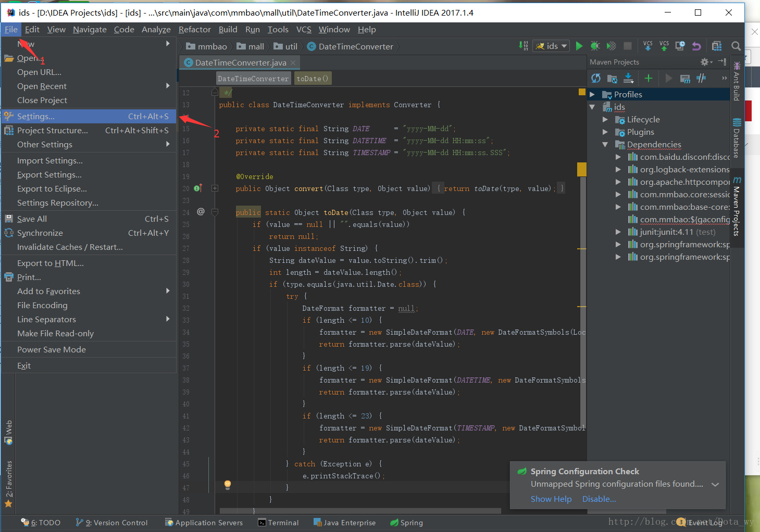Image resolution: width=760 pixels, height=532 pixels.
Task: Collapse the Dependencies node
Action: (605, 144)
